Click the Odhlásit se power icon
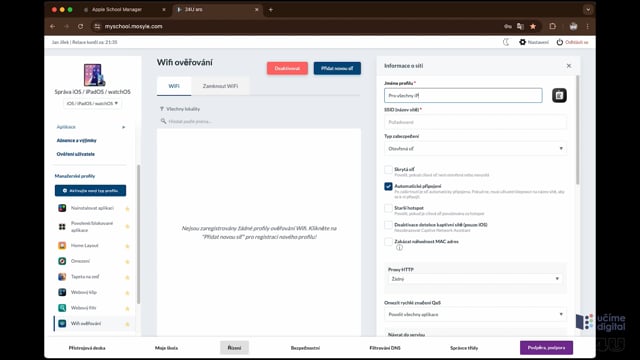Image resolution: width=640 pixels, height=360 pixels. point(560,42)
